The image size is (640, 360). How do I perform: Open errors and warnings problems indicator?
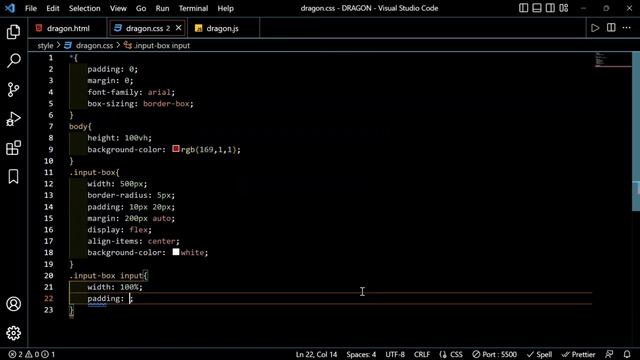(31, 354)
